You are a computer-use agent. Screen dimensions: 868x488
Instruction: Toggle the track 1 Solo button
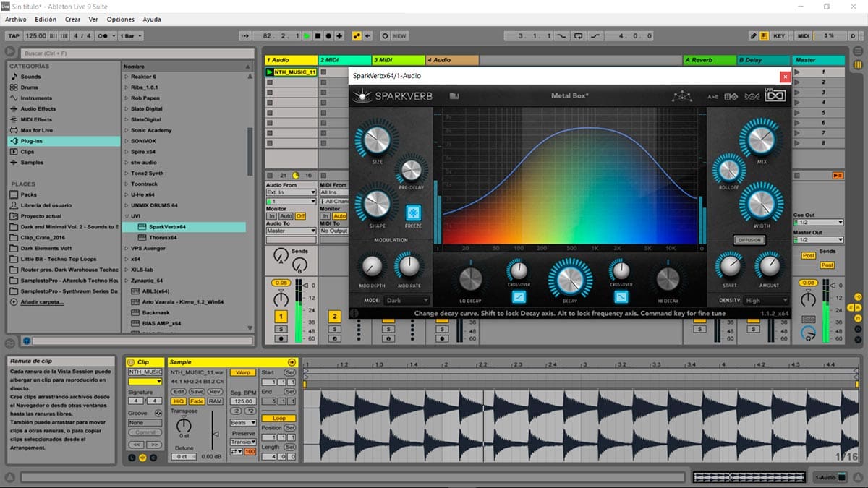(280, 329)
